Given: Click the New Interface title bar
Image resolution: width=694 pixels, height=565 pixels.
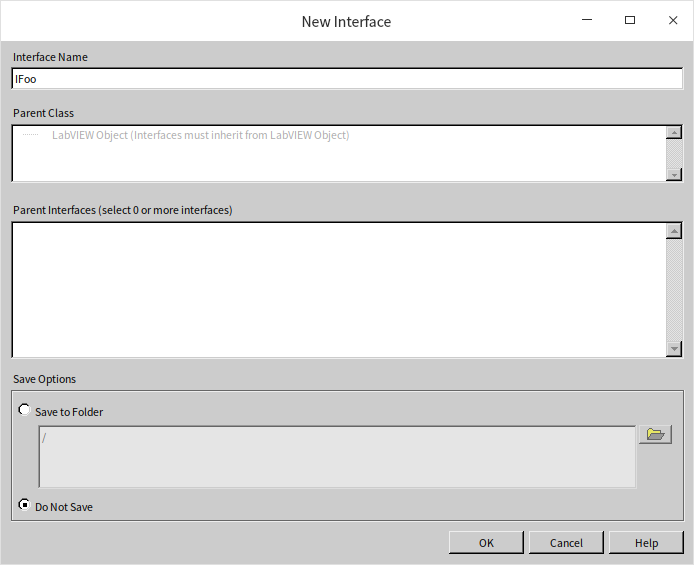Looking at the screenshot, I should tap(346, 21).
